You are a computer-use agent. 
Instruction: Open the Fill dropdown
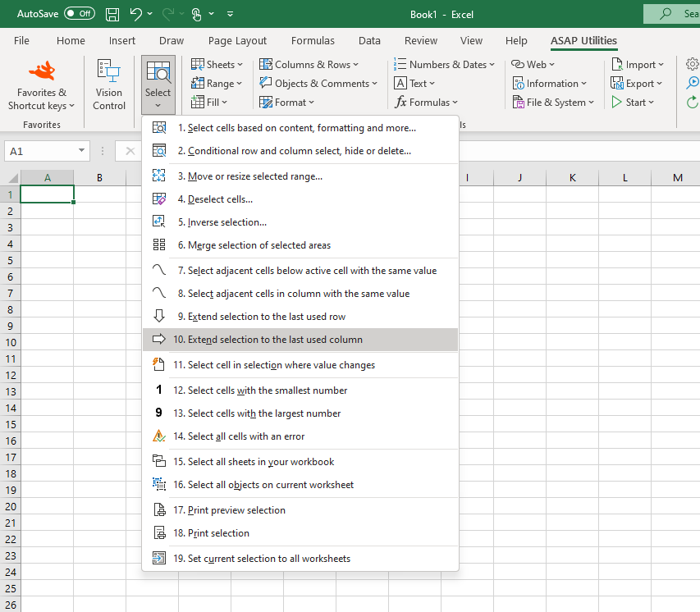coord(209,103)
